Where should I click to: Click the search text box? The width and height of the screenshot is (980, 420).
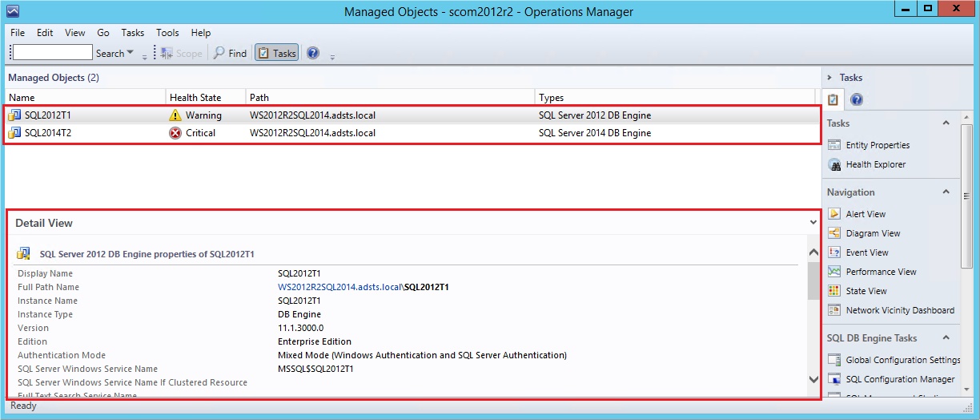53,53
